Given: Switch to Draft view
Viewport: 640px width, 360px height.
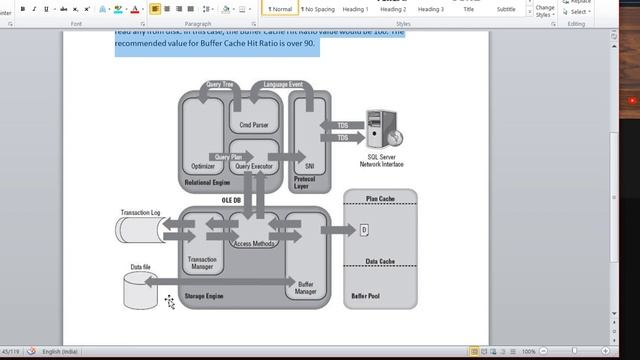Looking at the screenshot, I should coord(513,351).
